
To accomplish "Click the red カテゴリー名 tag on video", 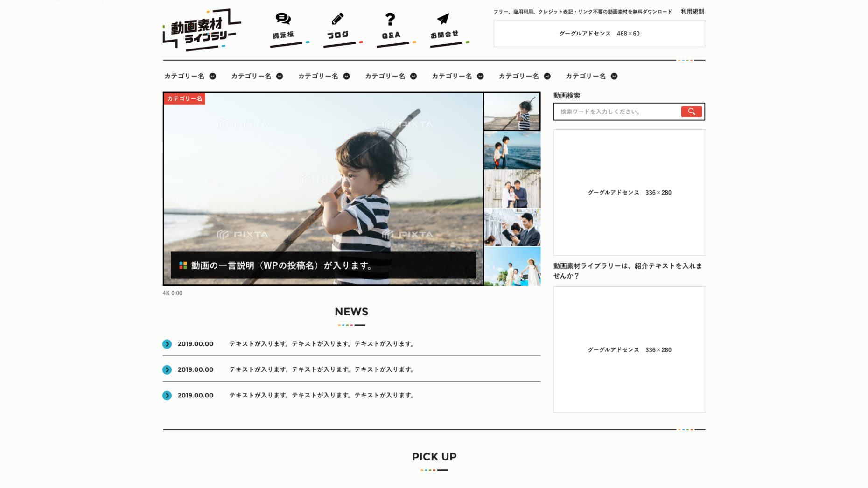I will tap(185, 99).
